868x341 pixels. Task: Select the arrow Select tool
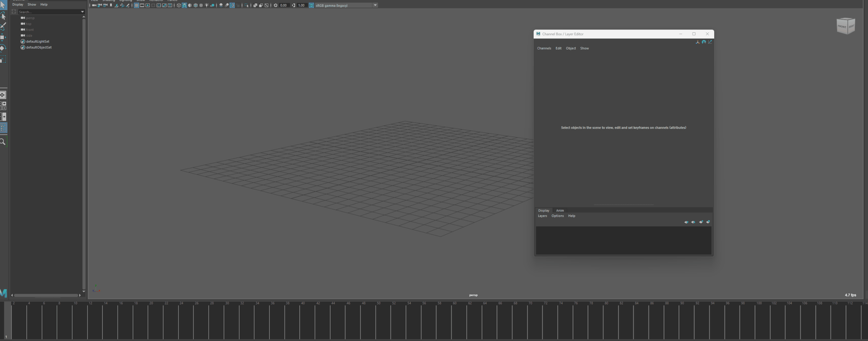point(3,5)
